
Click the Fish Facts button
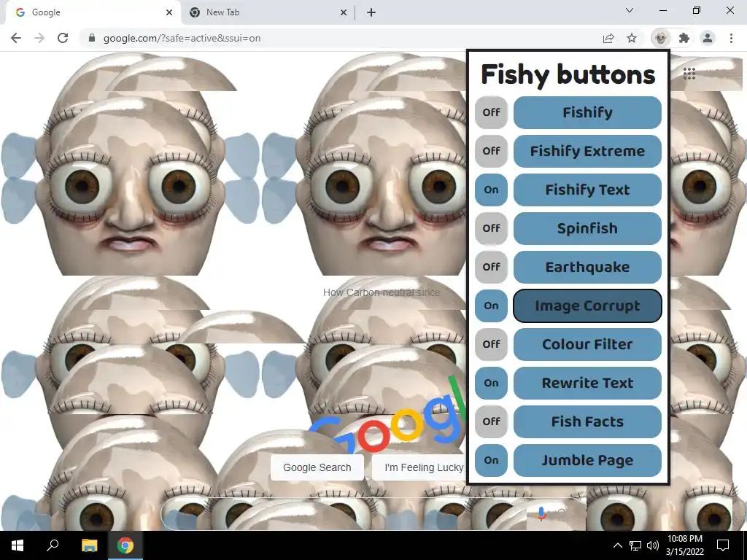[x=587, y=421]
